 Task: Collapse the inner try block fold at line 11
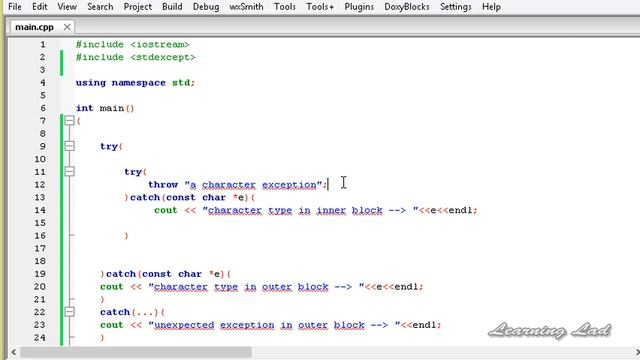tap(69, 171)
